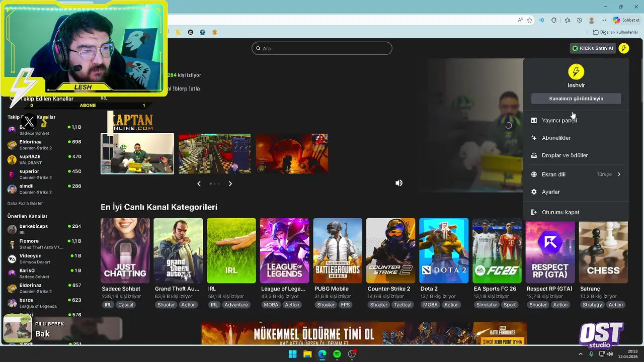Click the X (Twitter) logo overlay icon

click(29, 121)
